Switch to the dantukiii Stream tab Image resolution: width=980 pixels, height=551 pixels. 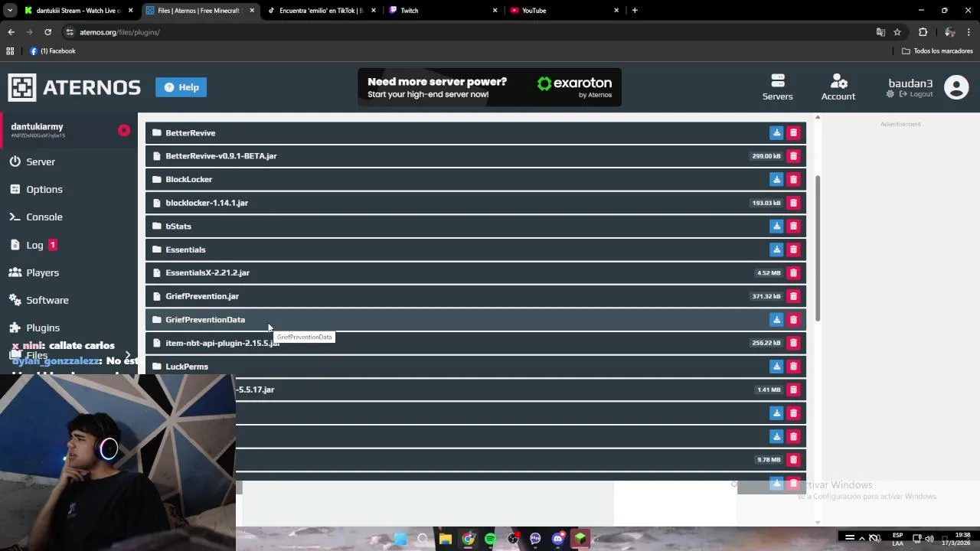click(78, 11)
